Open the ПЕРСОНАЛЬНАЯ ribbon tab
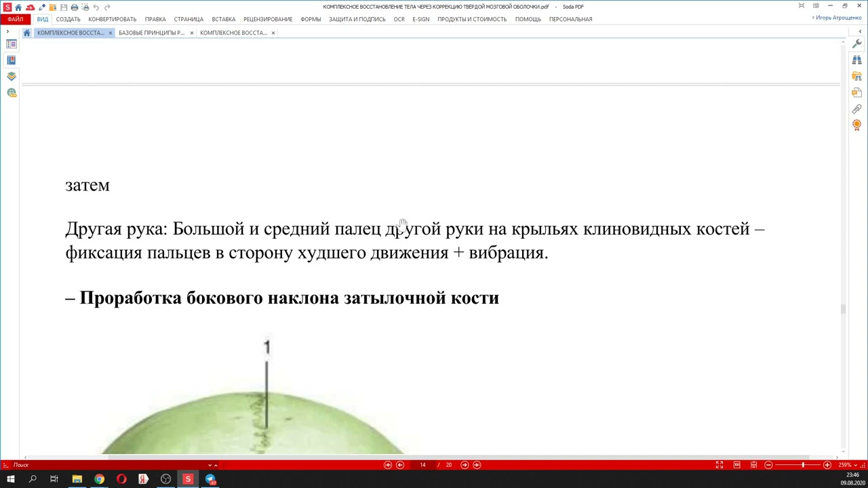The width and height of the screenshot is (868, 488). coord(571,19)
